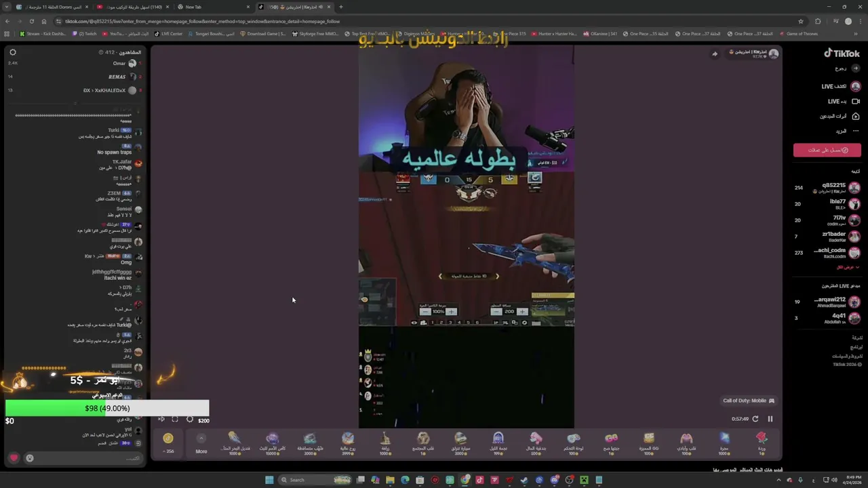The width and height of the screenshot is (868, 488).
Task: Share the live stream with the arrow icon
Action: (714, 54)
